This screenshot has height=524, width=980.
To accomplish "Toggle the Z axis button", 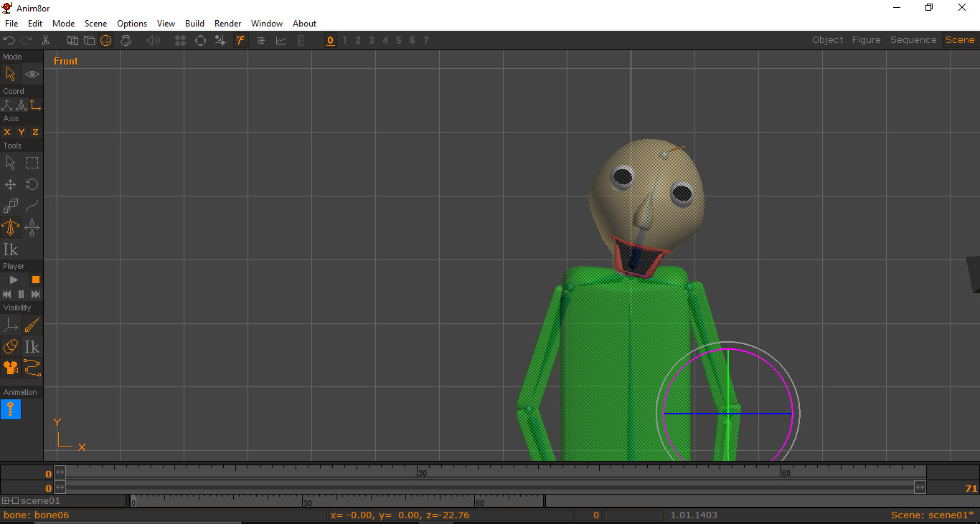I will (34, 132).
